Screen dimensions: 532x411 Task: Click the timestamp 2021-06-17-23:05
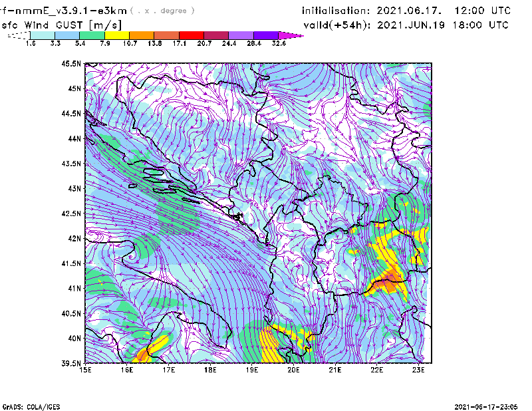pos(486,407)
